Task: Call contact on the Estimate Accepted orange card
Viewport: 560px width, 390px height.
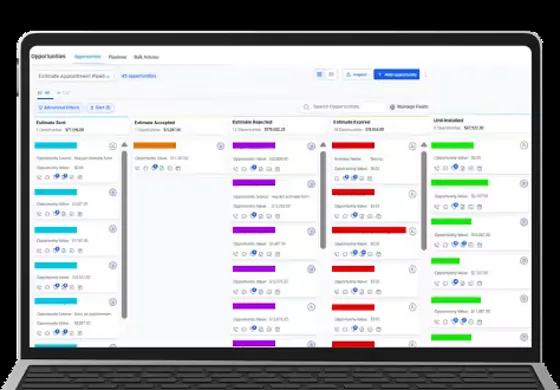Action: point(137,168)
